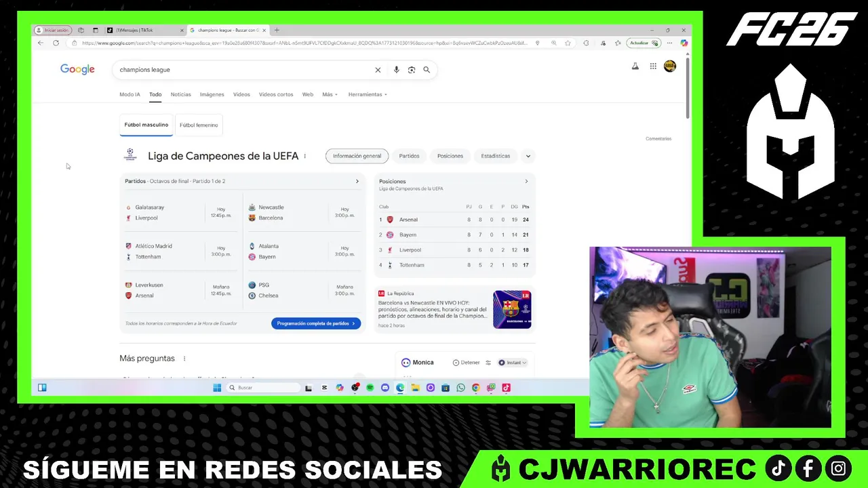This screenshot has height=488, width=868.
Task: Open Google Chrome from the taskbar
Action: click(x=476, y=388)
